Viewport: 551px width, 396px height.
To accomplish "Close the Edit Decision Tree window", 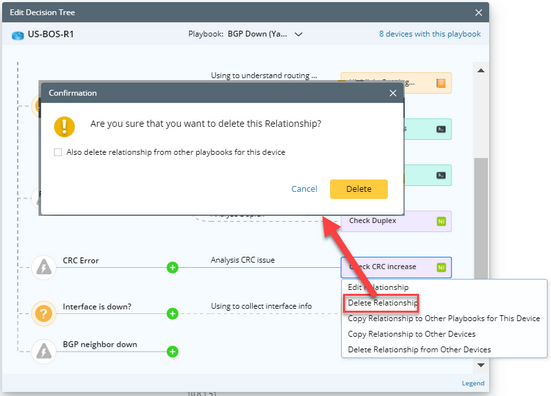I will click(478, 13).
